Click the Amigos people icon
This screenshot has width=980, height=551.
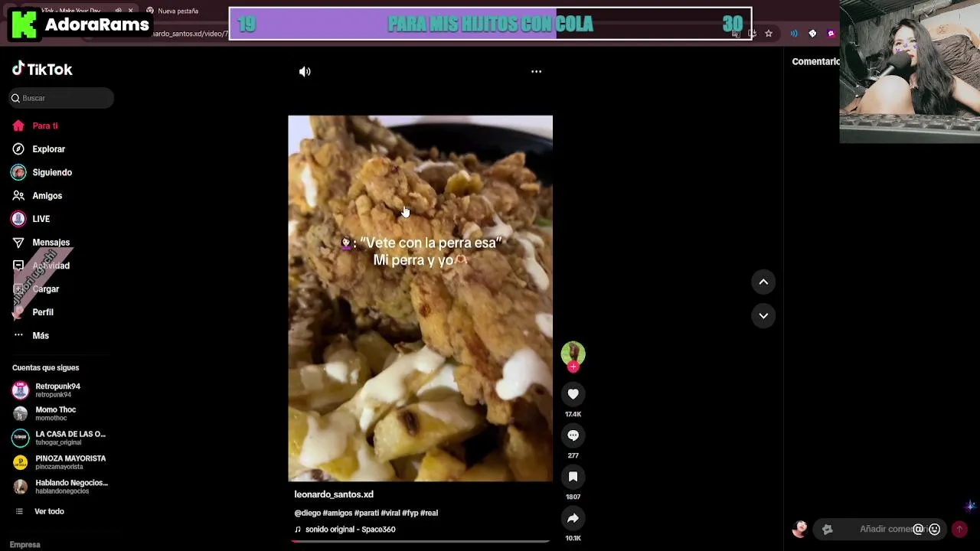(x=18, y=196)
